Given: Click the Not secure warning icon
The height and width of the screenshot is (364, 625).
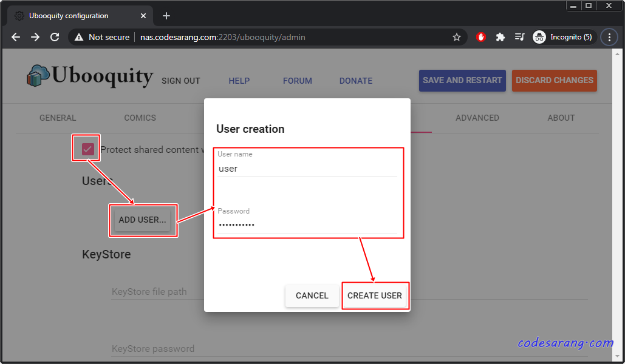Looking at the screenshot, I should 79,37.
